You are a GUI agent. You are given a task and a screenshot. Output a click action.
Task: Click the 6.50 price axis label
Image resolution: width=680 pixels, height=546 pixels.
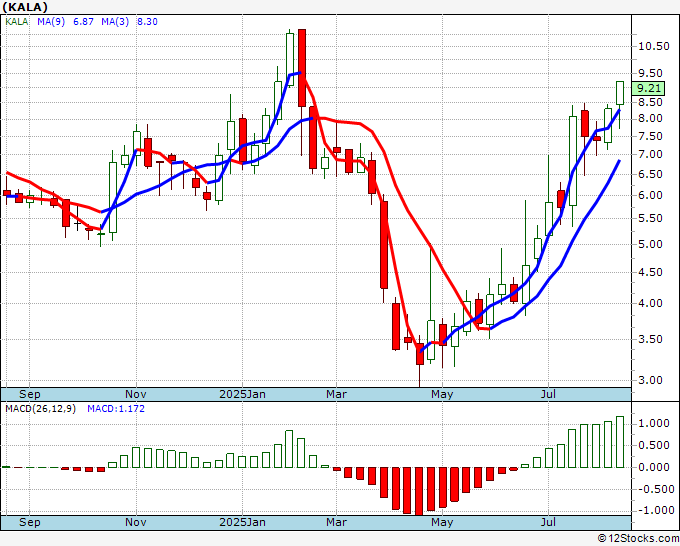pos(651,174)
